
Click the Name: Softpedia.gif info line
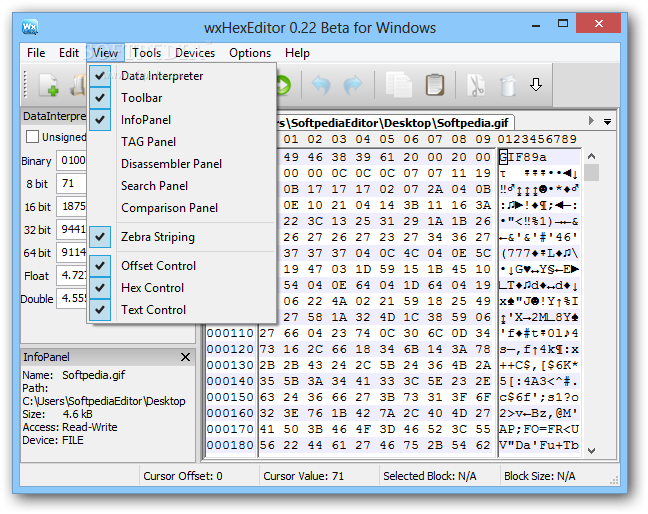74,375
